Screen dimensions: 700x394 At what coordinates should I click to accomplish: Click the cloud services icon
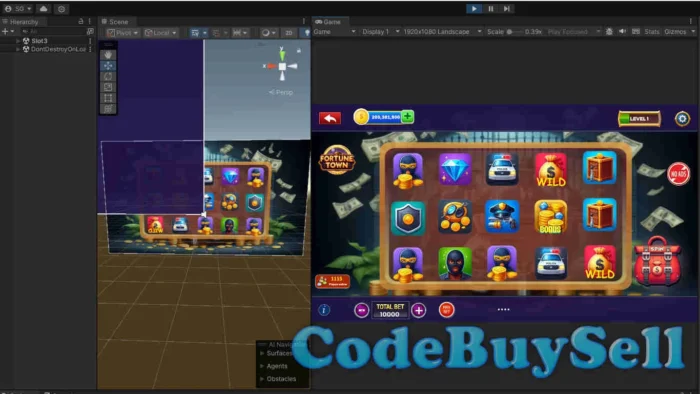[43, 8]
